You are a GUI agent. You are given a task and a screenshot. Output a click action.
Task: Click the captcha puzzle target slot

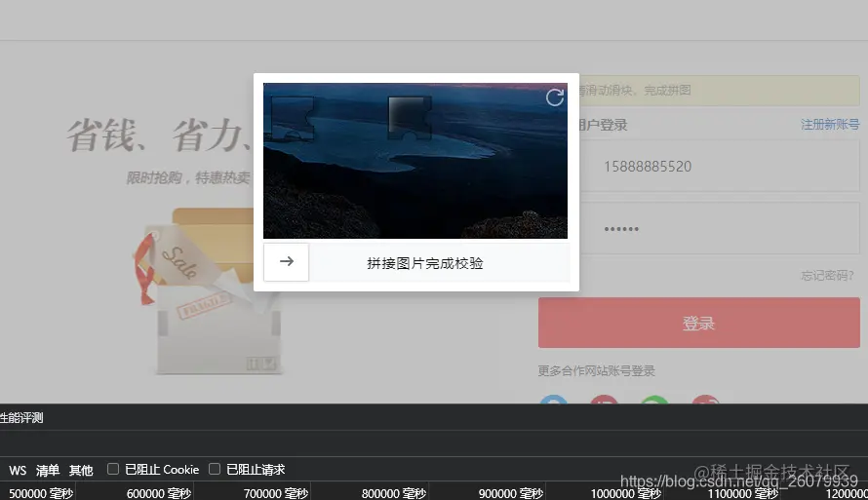pyautogui.click(x=410, y=118)
